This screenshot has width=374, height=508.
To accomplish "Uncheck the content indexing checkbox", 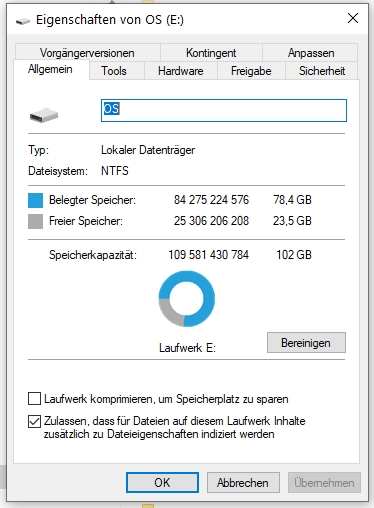I will [34, 421].
